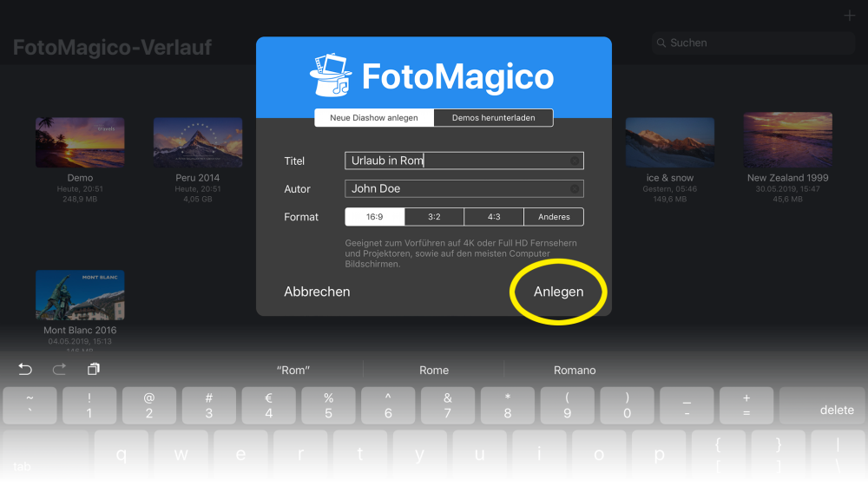Tap the Titel field containing Urlaub in Rom
This screenshot has width=868, height=486.
tap(464, 161)
